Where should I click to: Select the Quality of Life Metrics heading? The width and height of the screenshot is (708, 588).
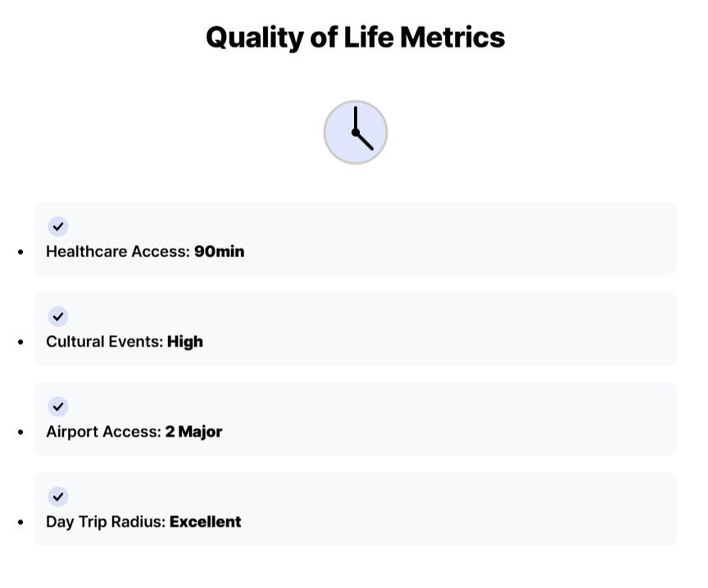pos(355,38)
